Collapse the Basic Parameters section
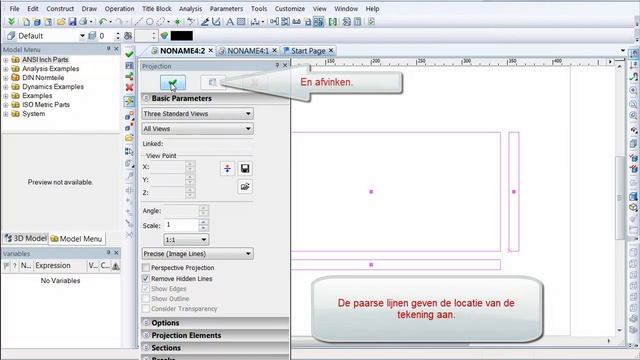 coord(146,98)
